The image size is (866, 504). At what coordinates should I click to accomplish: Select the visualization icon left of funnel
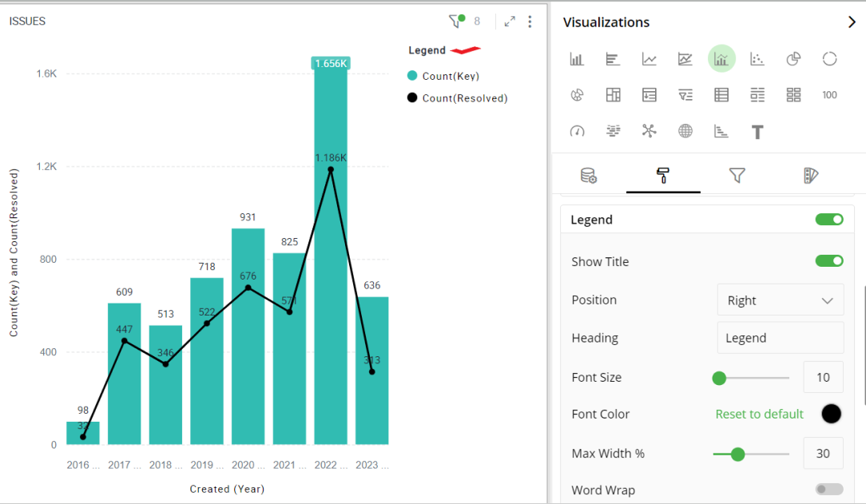click(649, 95)
